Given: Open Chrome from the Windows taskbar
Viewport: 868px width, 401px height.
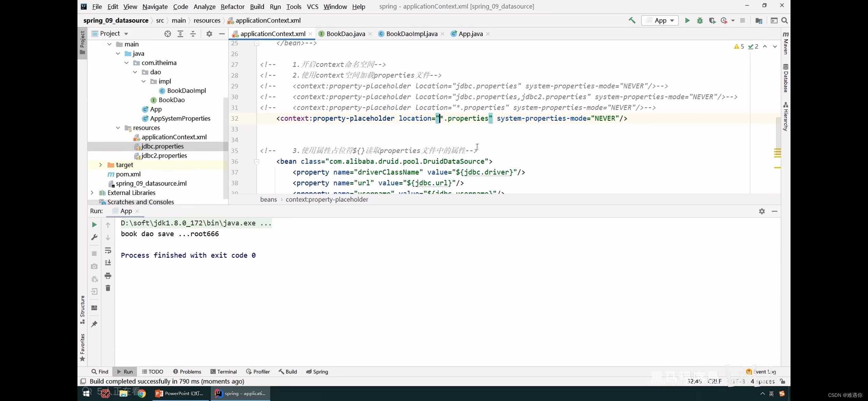Looking at the screenshot, I should [142, 393].
